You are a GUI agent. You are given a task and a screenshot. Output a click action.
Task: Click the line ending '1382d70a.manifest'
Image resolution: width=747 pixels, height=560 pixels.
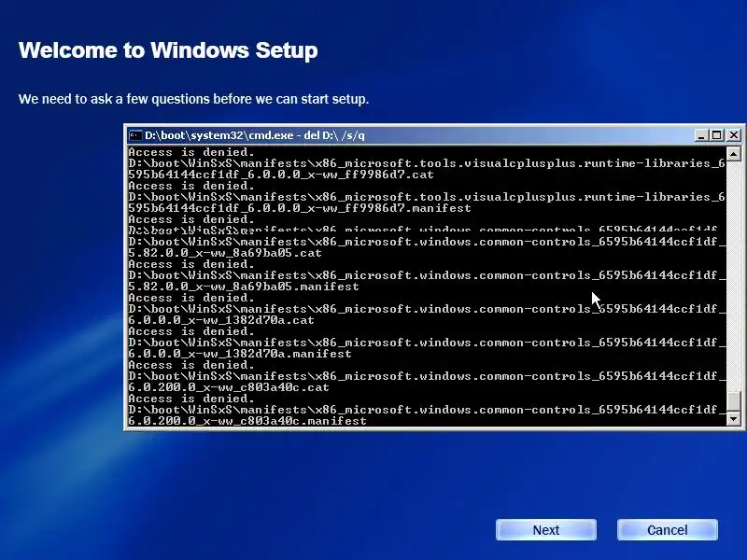240,354
